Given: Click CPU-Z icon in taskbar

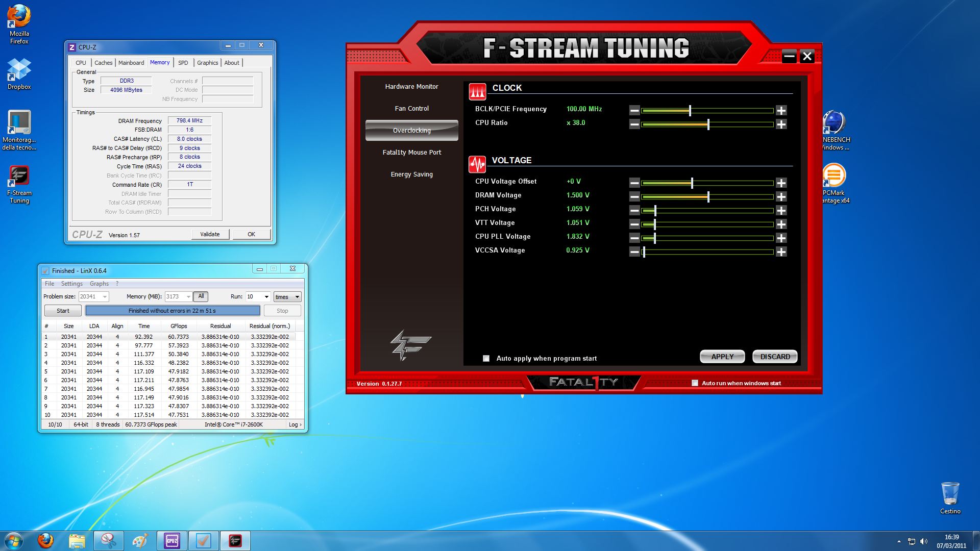Looking at the screenshot, I should (x=172, y=541).
